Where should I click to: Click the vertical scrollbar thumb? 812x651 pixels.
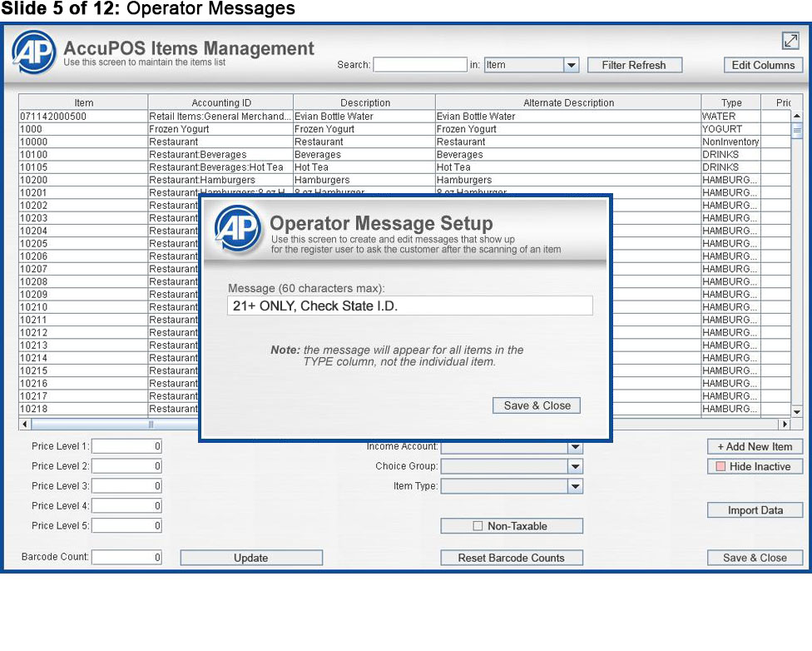click(797, 130)
